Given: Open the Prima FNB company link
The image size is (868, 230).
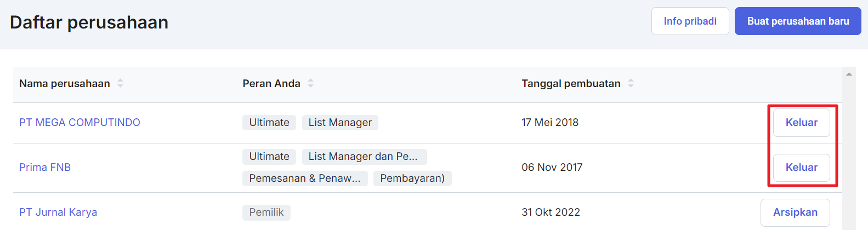Looking at the screenshot, I should (45, 168).
